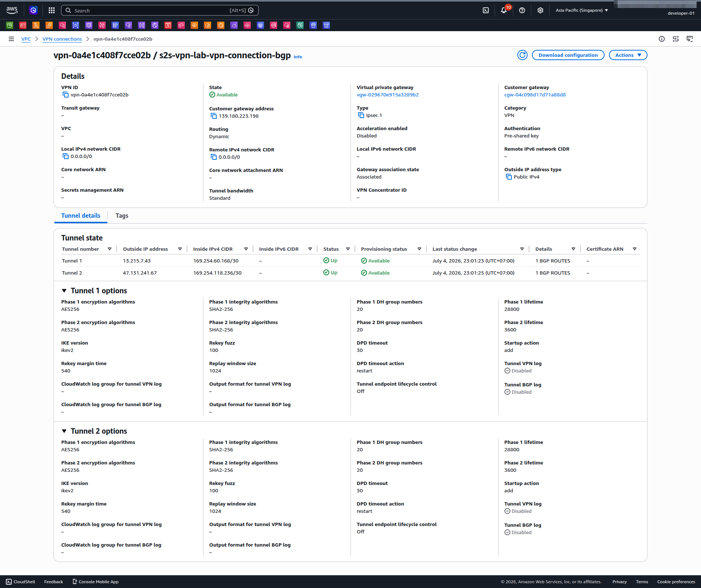Collapse the Tunnel 1 options section

click(64, 291)
